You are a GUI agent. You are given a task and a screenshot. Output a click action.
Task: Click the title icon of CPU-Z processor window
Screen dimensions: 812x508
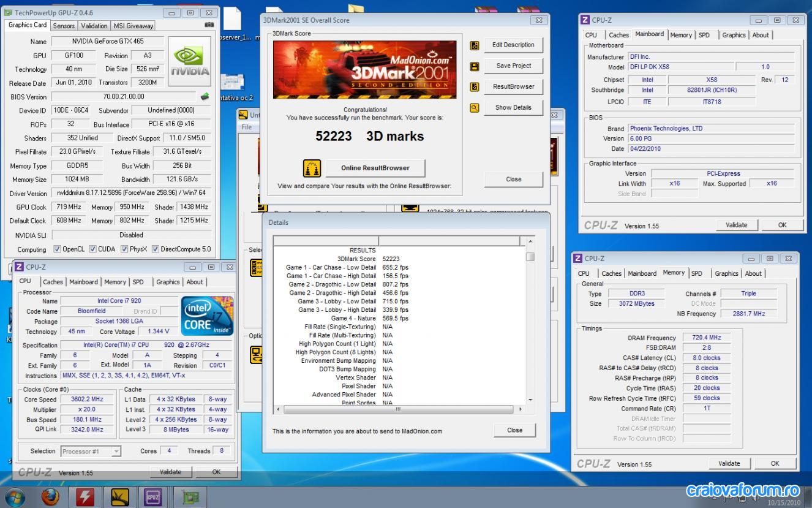coord(20,267)
